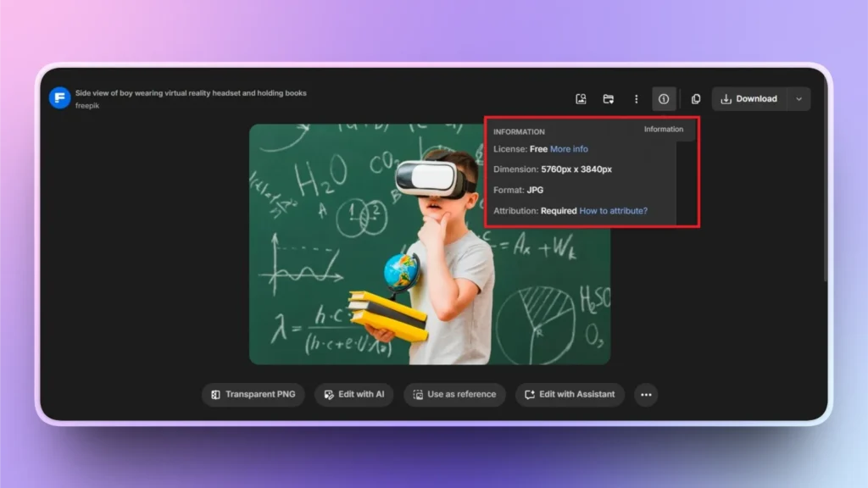868x488 pixels.
Task: Switch to the Information tab
Action: (x=664, y=129)
